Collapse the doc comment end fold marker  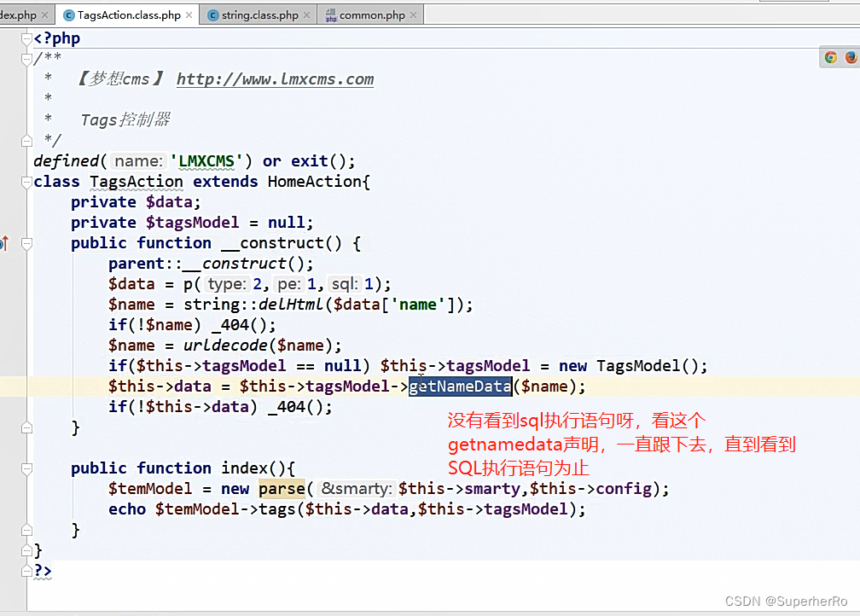pos(26,141)
